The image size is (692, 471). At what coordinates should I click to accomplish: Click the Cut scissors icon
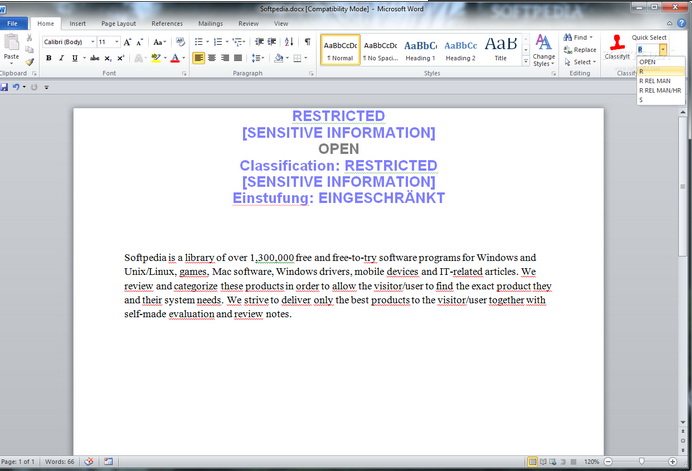(x=30, y=38)
